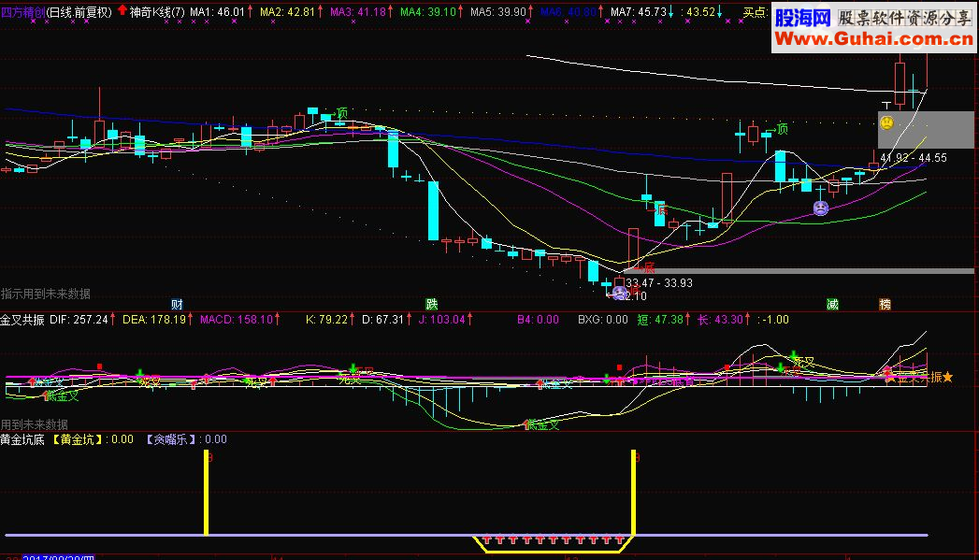Click the 33.47 - 33.93 price range label
Viewport: 979px width, 560px height.
(x=658, y=283)
